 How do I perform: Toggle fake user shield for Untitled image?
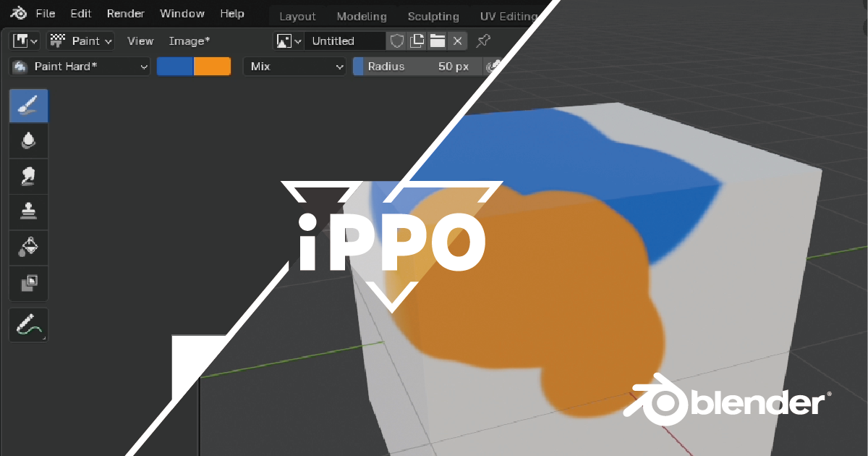tap(396, 41)
